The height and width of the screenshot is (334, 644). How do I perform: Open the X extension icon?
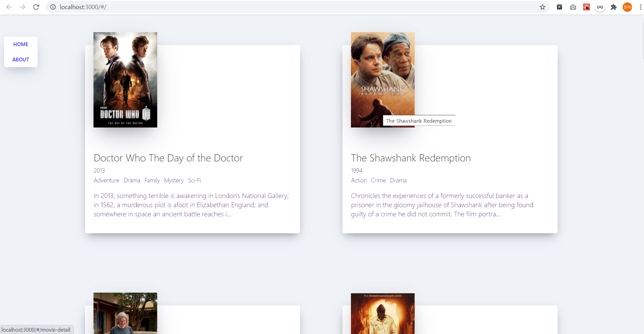click(559, 7)
